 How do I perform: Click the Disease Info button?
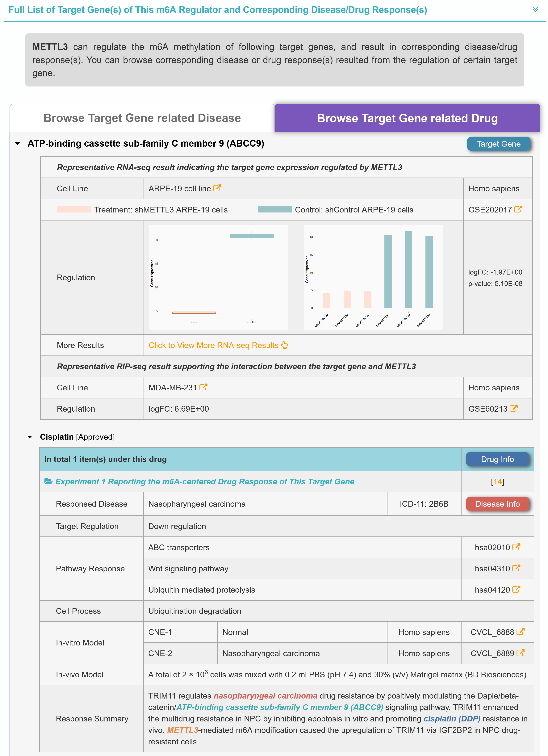(x=497, y=504)
